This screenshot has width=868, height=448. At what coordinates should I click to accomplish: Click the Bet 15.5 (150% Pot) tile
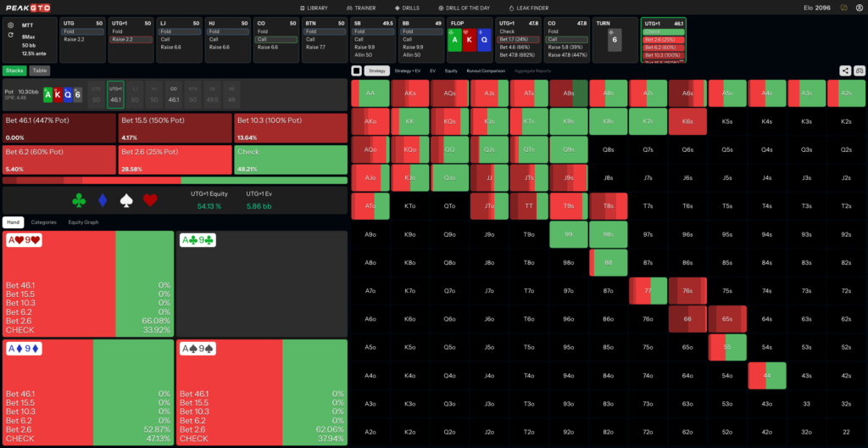[x=175, y=128]
